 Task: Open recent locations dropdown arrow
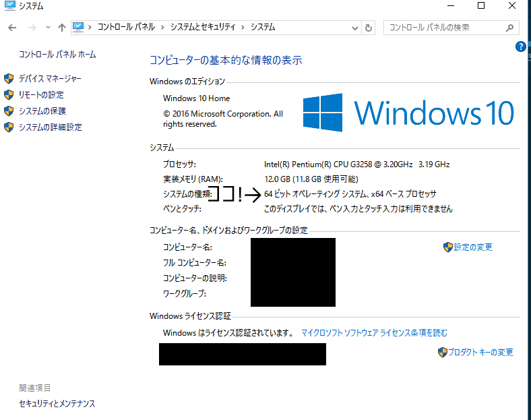coord(48,28)
